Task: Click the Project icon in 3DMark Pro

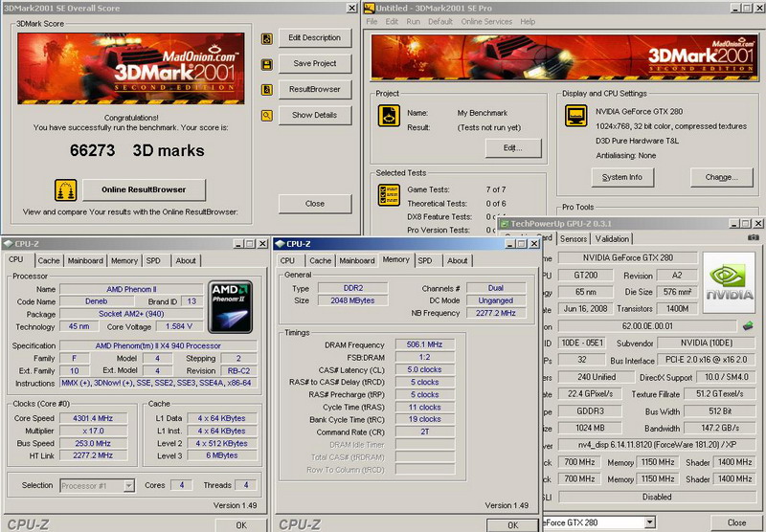Action: (389, 116)
